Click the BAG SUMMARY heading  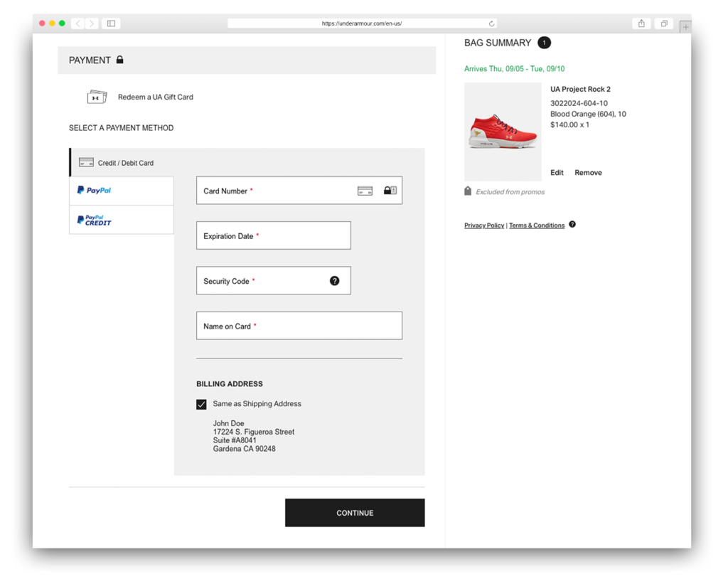[x=498, y=43]
